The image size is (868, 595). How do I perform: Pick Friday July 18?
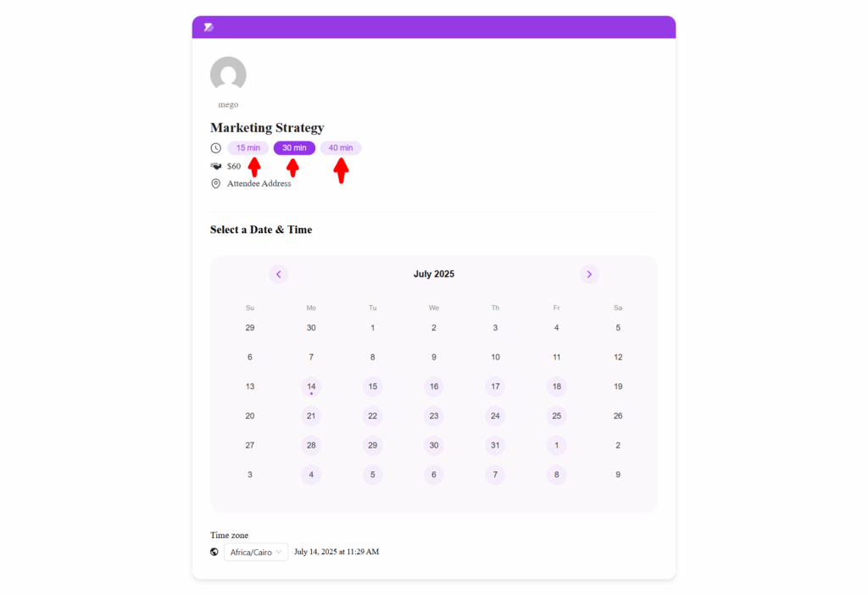point(557,386)
